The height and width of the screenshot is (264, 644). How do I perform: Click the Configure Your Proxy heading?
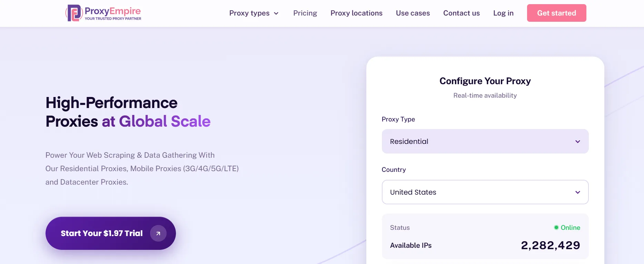pyautogui.click(x=485, y=81)
